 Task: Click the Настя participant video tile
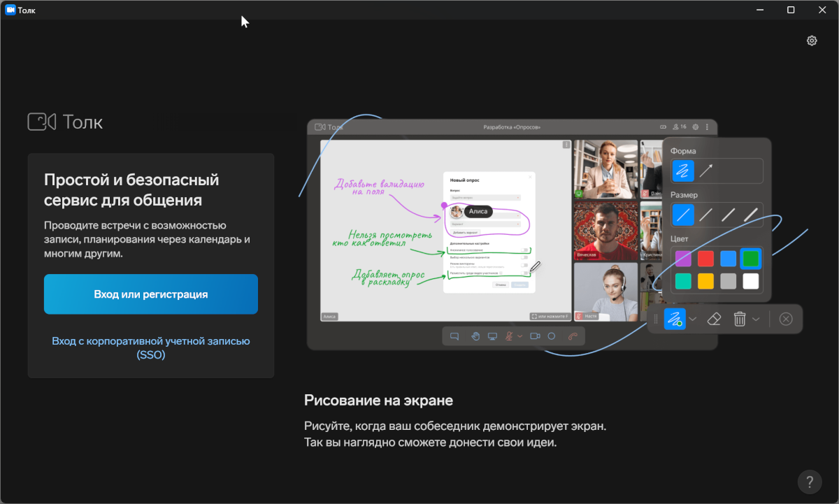point(605,291)
